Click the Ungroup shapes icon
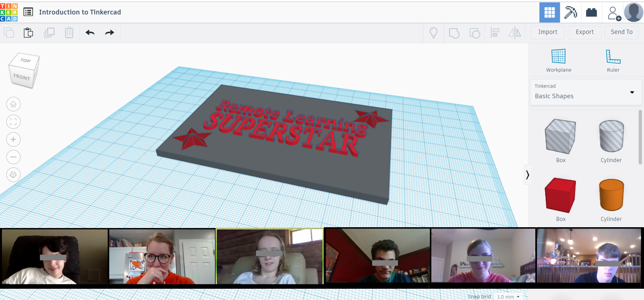 pos(475,33)
